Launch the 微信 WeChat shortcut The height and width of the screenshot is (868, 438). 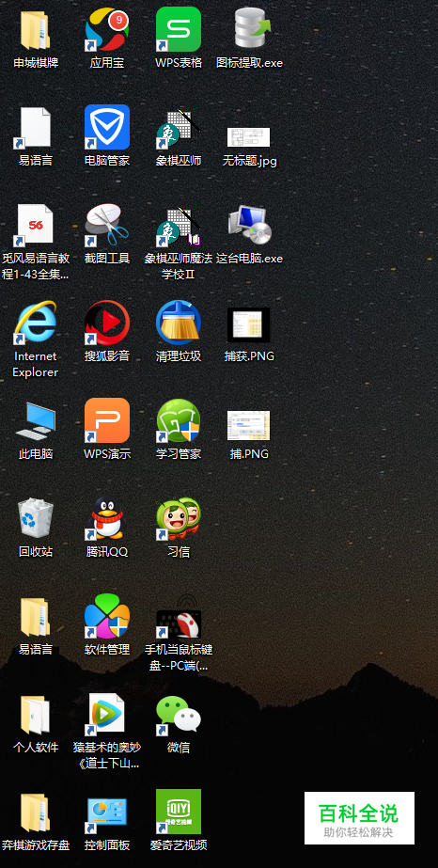179,716
